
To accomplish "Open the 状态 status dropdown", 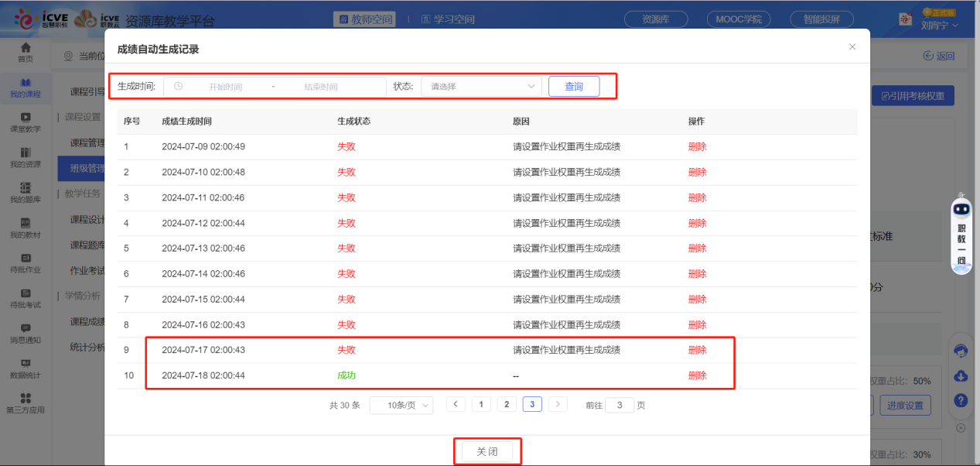I will (x=480, y=87).
